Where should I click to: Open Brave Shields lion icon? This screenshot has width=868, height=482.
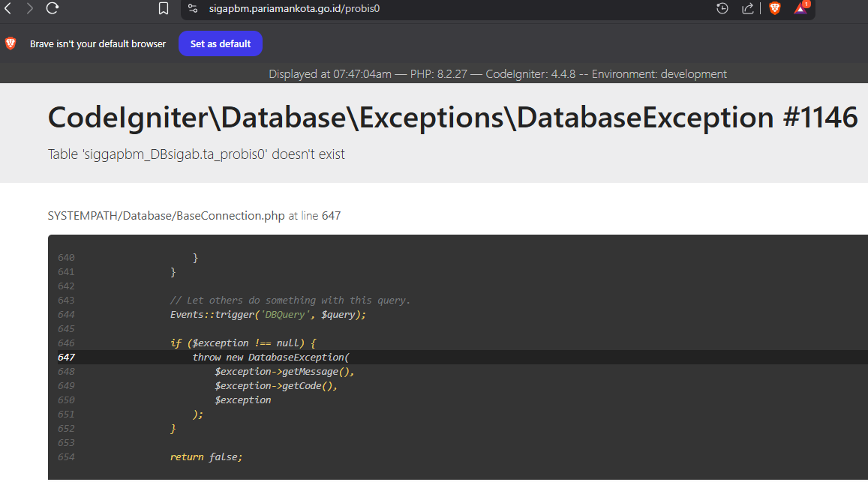point(774,8)
